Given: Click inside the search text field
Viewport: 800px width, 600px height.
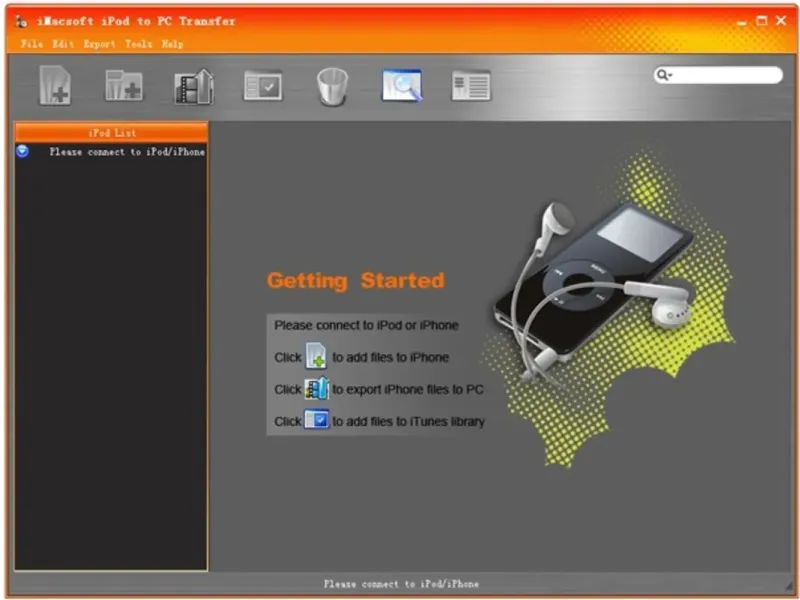Looking at the screenshot, I should [727, 75].
